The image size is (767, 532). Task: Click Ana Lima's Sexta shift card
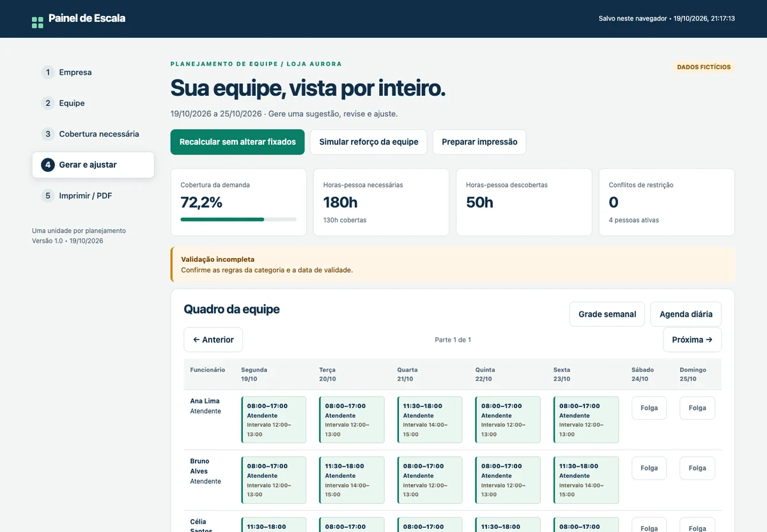click(x=585, y=420)
